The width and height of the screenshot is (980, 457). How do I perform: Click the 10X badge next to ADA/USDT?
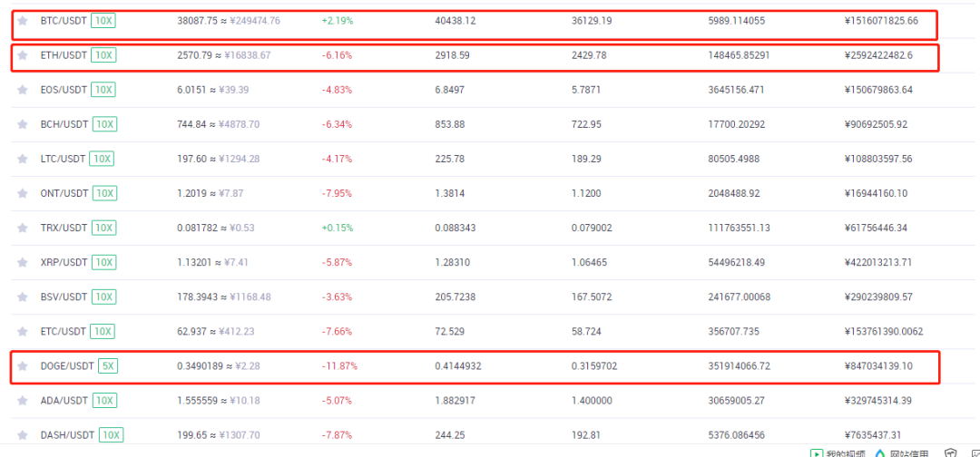(103, 400)
